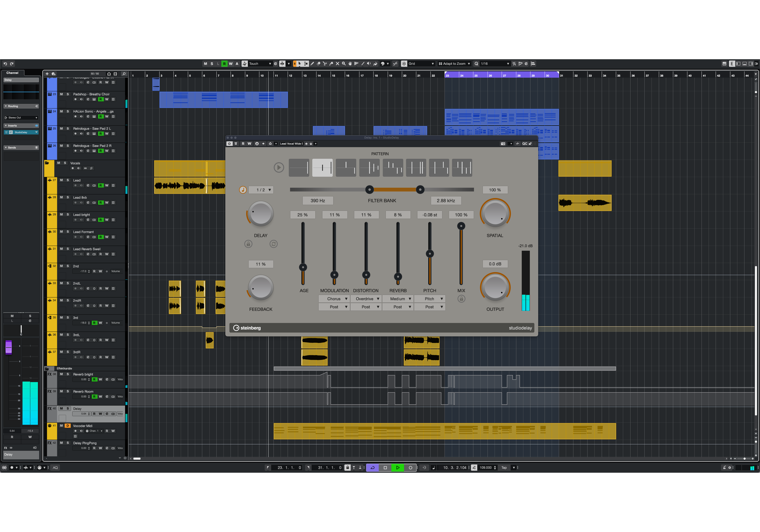Image resolution: width=760 pixels, height=532 pixels.
Task: Expand the Sends section in the Inspector
Action: tap(6, 148)
